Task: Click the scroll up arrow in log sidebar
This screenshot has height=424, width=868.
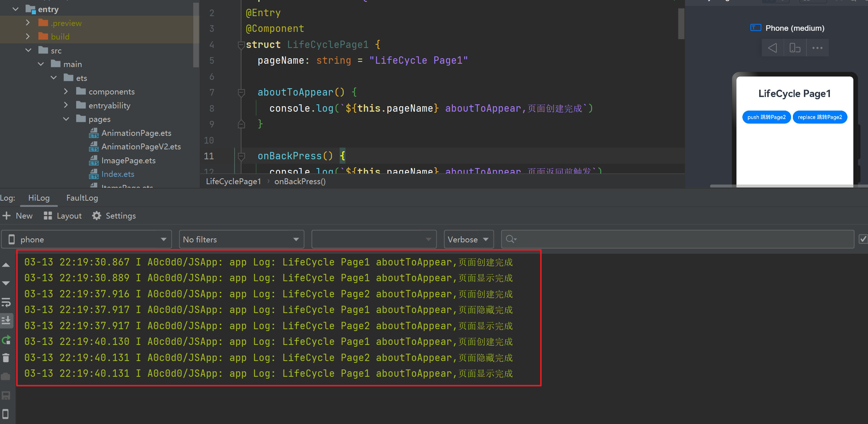Action: 6,265
